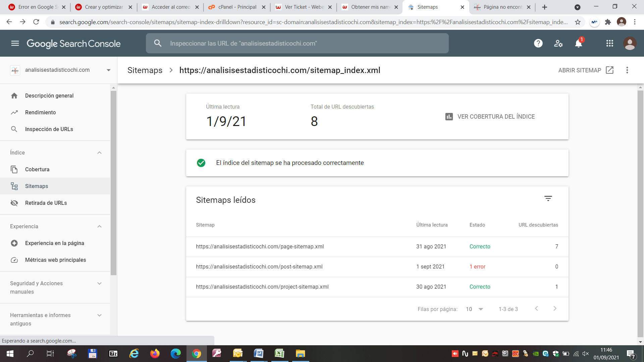Open the notifications bell
The image size is (644, 362).
[x=579, y=43]
